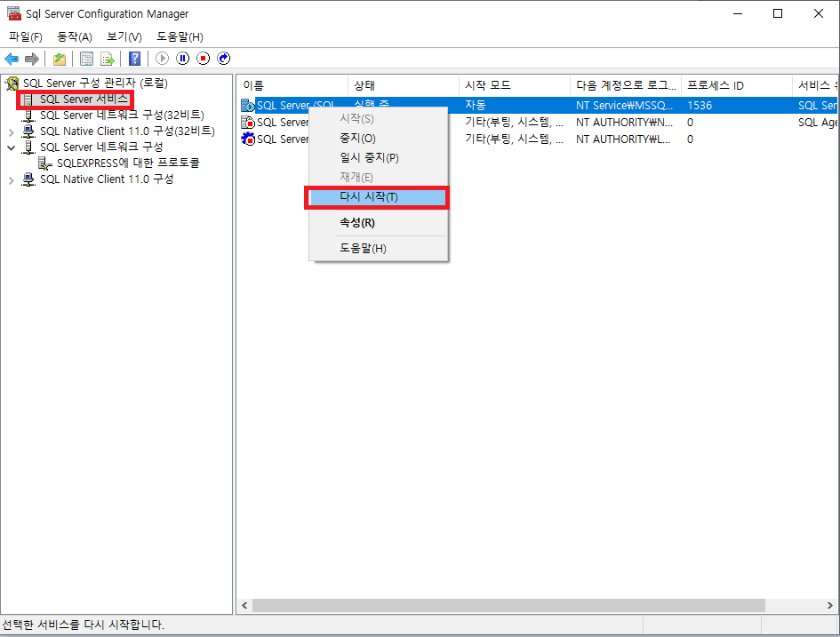Choose 다시 시작(T) to restart the service
The width and height of the screenshot is (840, 637).
(x=378, y=197)
